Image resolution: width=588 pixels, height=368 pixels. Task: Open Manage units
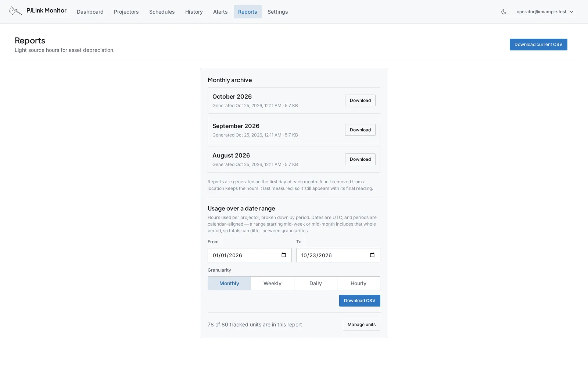[x=362, y=325]
